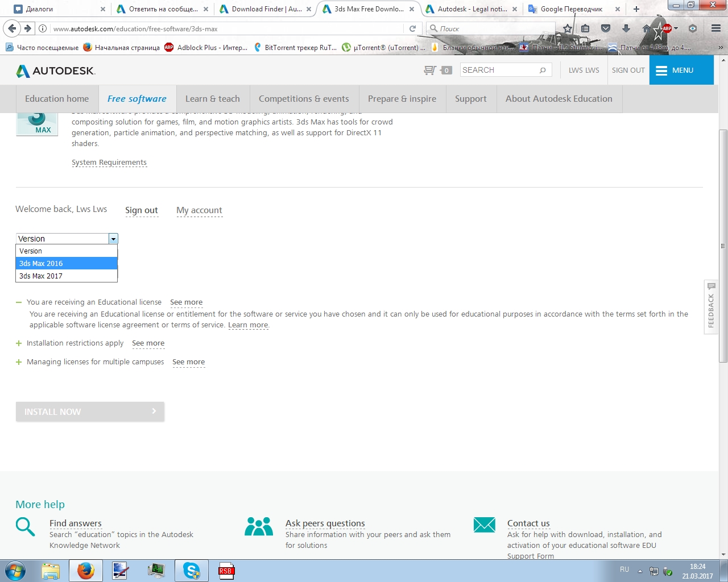Click the Pocket save icon

tap(606, 28)
